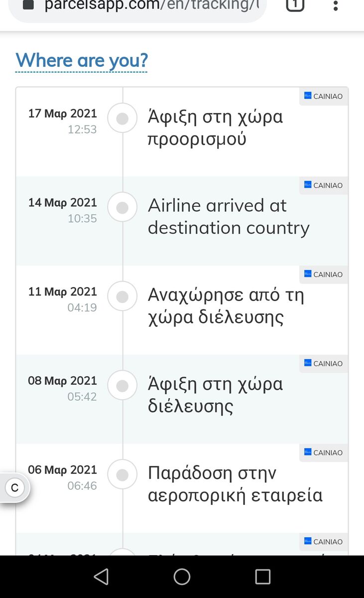The image size is (364, 598).
Task: Open Android recent apps square button
Action: click(x=262, y=577)
